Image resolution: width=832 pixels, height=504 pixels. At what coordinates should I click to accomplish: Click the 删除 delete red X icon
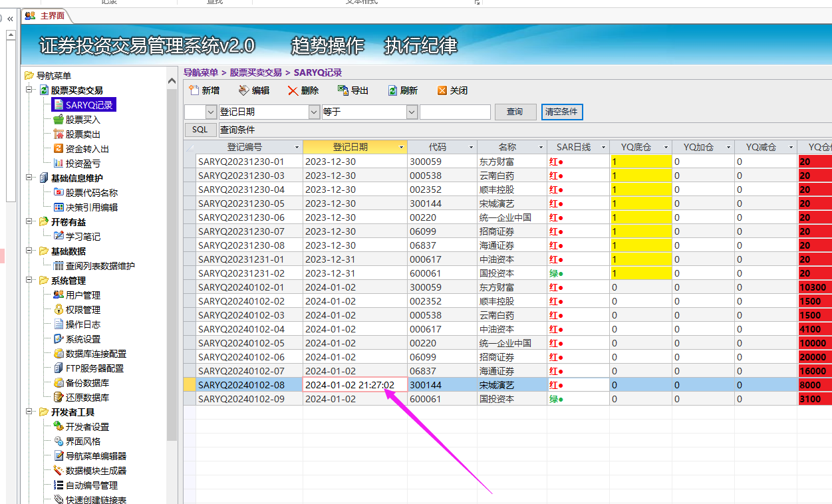(x=293, y=90)
